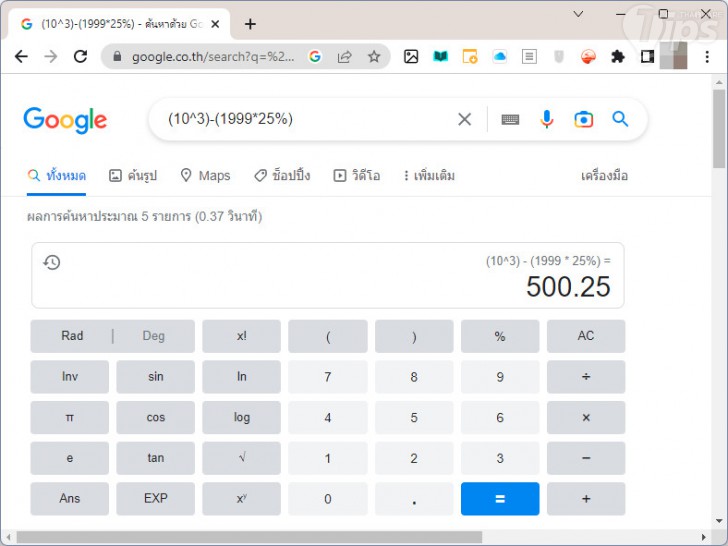Open the on-screen keyboard input tool

point(510,119)
